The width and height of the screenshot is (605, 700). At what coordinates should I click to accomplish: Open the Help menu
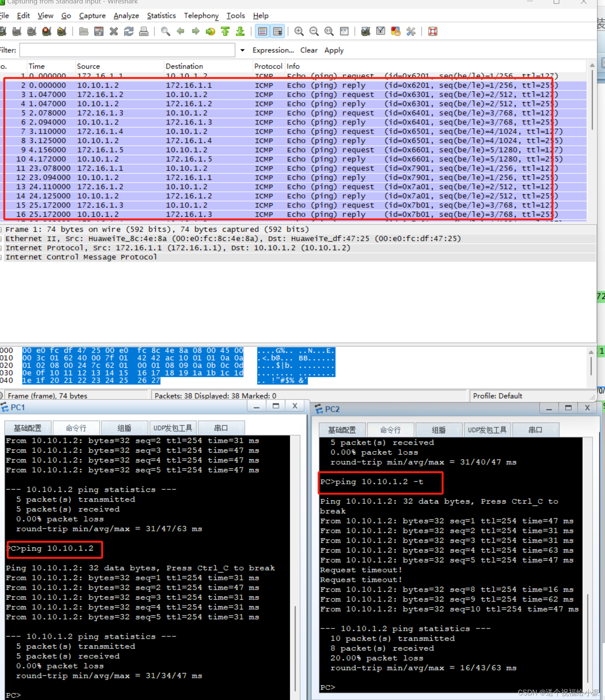click(261, 16)
